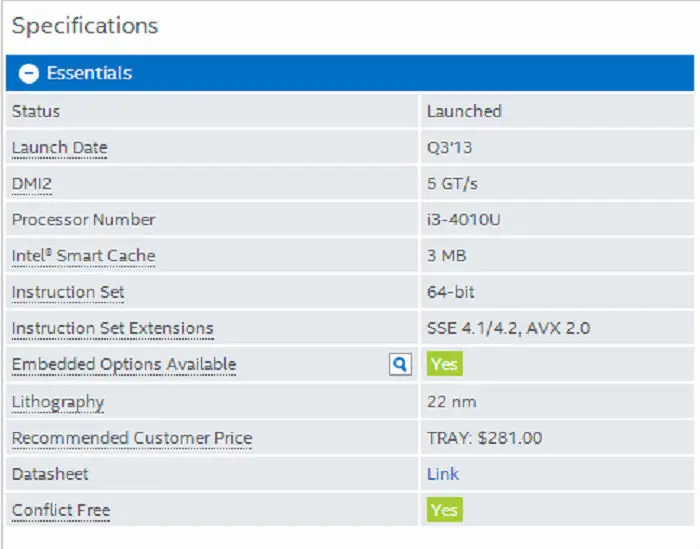The width and height of the screenshot is (700, 549).
Task: Select the TRAY: $281.00 price
Action: (x=484, y=438)
